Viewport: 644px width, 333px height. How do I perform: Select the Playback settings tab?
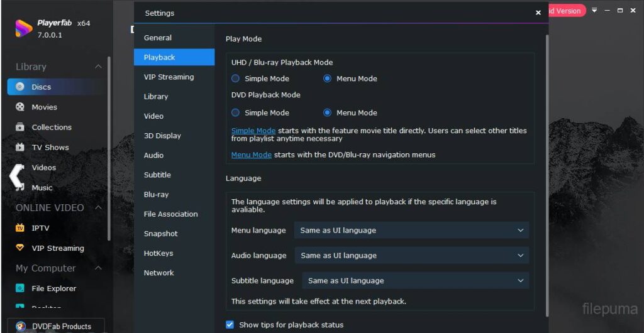[174, 57]
